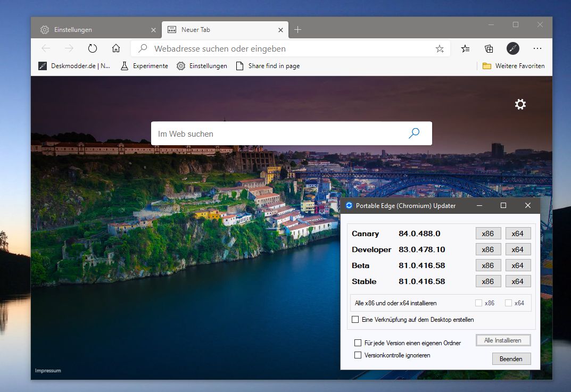The width and height of the screenshot is (571, 392).
Task: Focus the address bar
Action: click(x=290, y=49)
